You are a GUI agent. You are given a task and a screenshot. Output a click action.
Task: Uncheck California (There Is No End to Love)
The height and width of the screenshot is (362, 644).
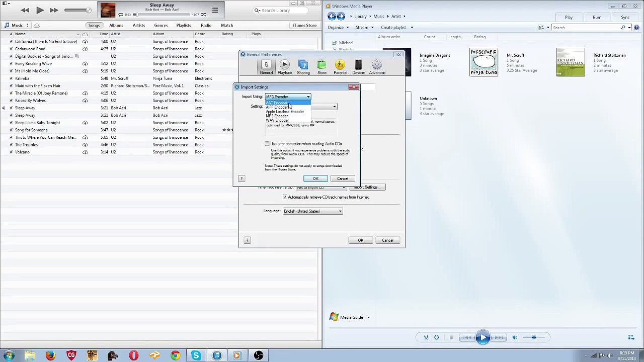pos(11,41)
